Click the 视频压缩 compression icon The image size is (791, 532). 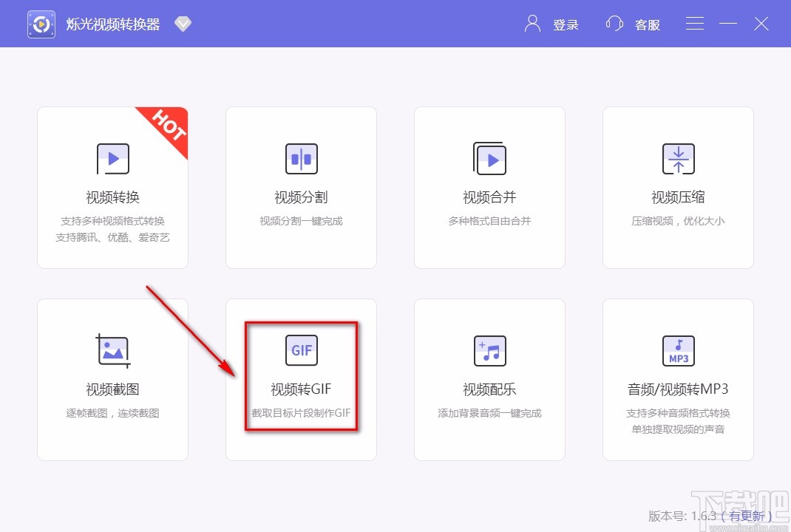[x=678, y=159]
